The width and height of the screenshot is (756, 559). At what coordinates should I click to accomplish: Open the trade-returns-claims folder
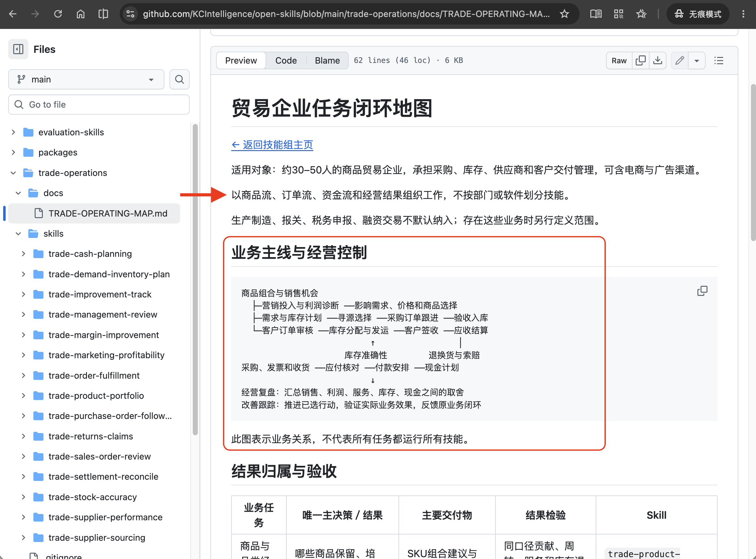point(91,437)
